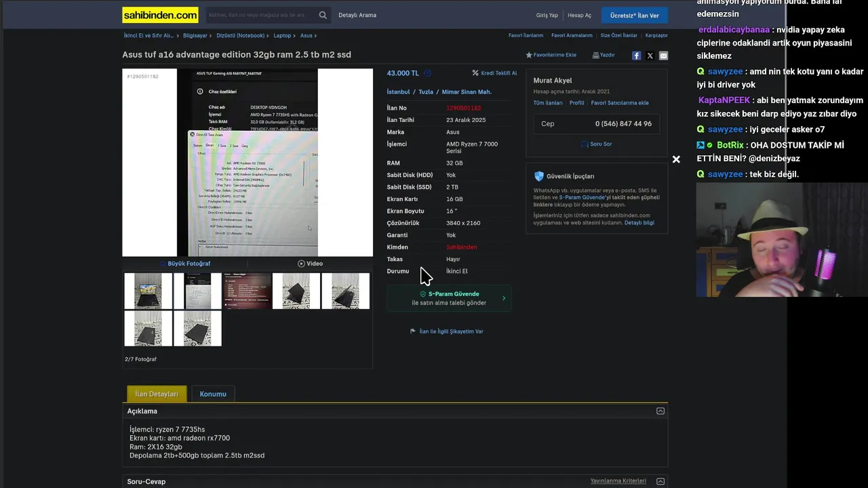Open the Laptop breadcrumb
This screenshot has height=488, width=868.
(282, 35)
